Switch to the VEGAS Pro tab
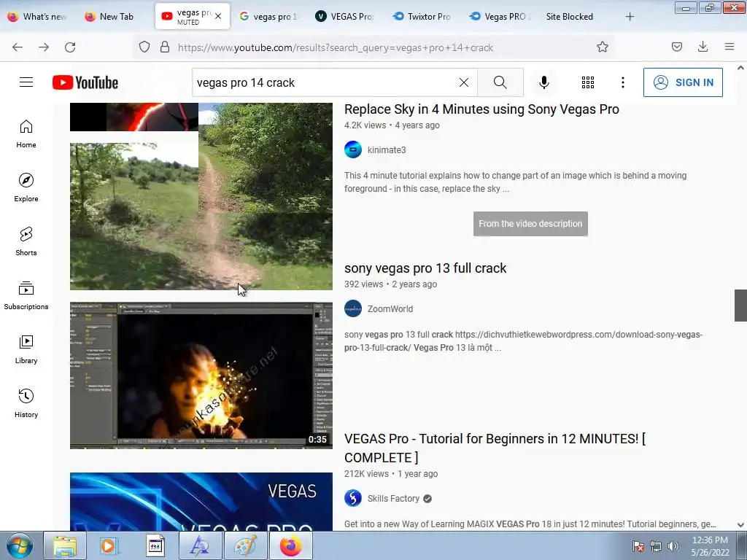The image size is (747, 560). point(345,17)
